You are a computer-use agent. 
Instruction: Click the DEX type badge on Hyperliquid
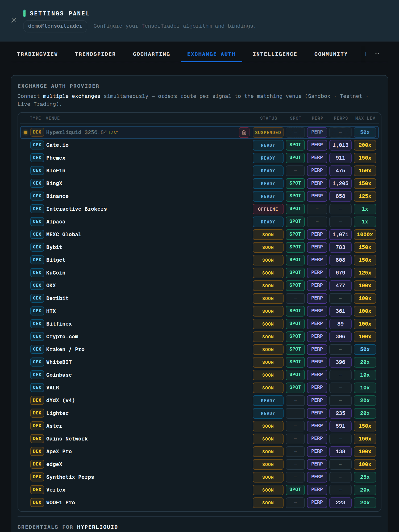(37, 132)
